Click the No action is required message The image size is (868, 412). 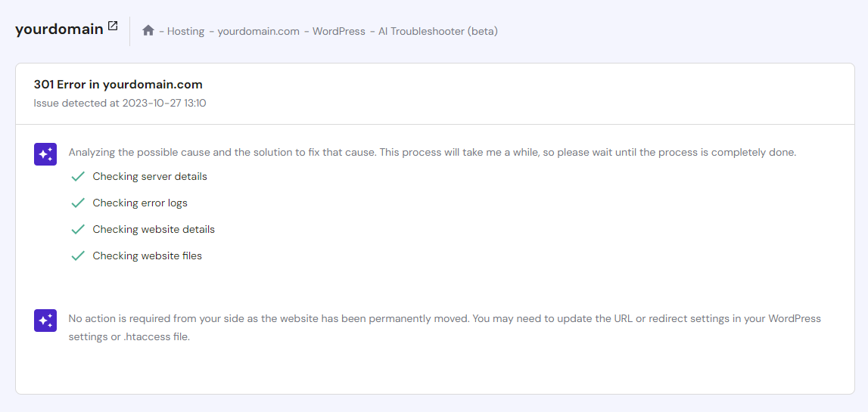click(x=444, y=327)
